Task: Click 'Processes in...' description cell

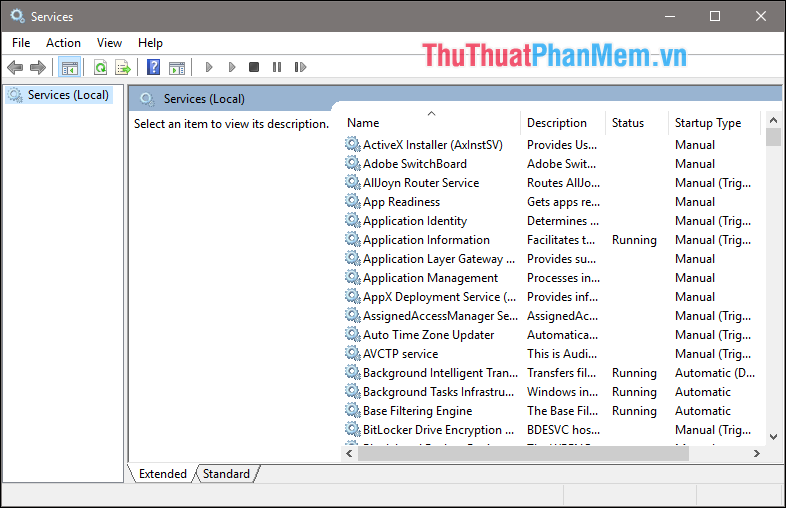Action: click(x=563, y=278)
